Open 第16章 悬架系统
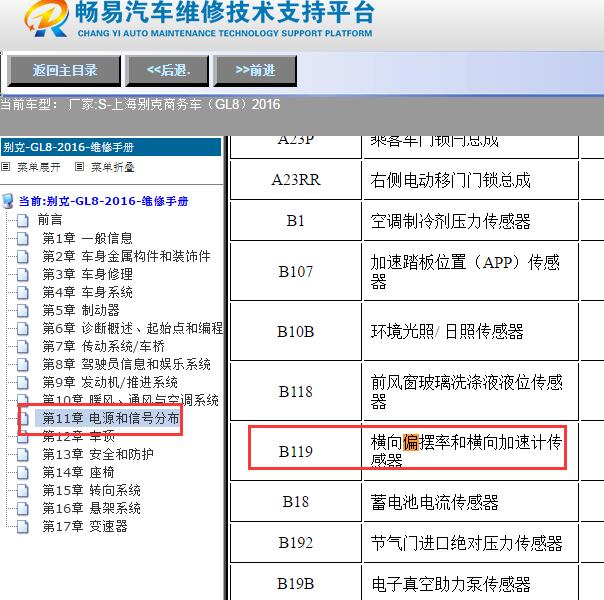 pyautogui.click(x=91, y=508)
